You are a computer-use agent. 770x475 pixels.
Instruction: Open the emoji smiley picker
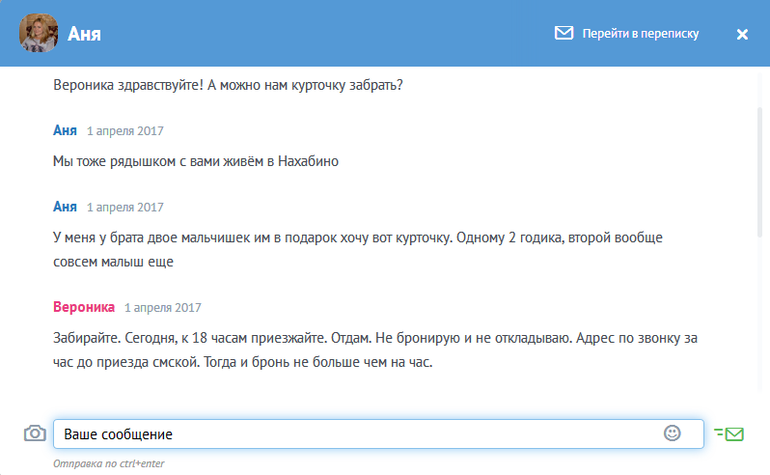672,433
